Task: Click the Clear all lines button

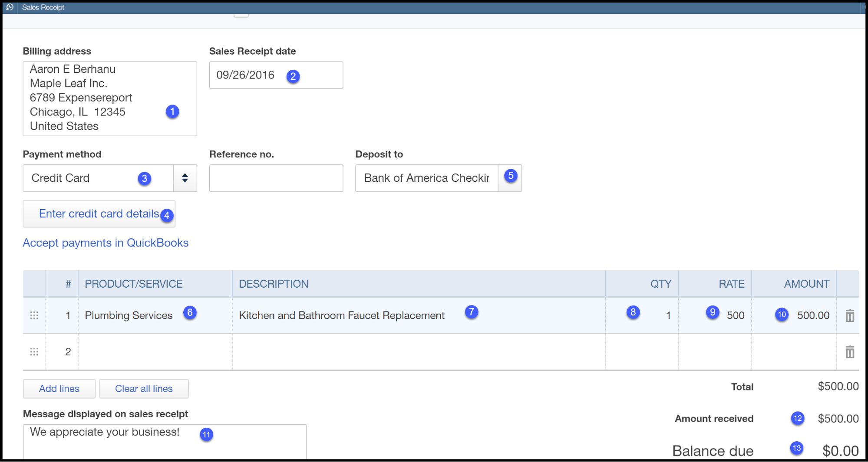Action: 144,389
